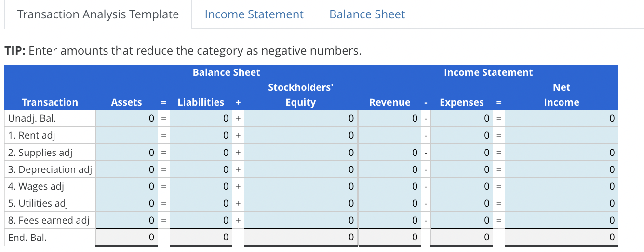
Task: Click the '3. Depreciation adj' row label
Action: coord(50,169)
